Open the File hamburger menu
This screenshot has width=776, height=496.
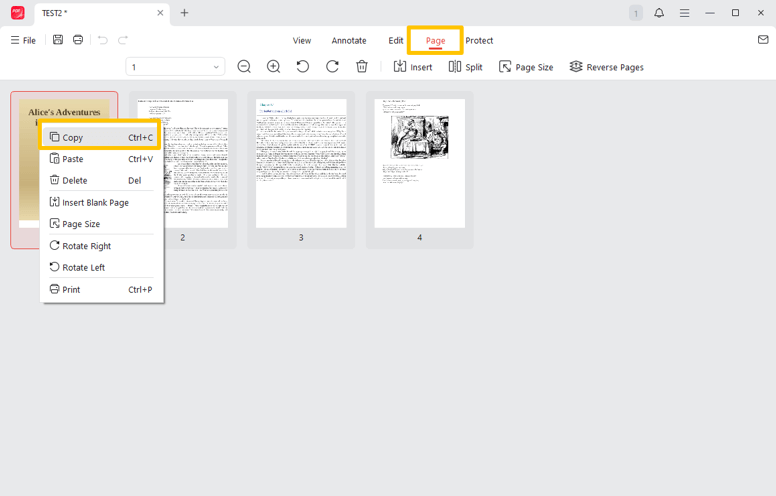23,41
